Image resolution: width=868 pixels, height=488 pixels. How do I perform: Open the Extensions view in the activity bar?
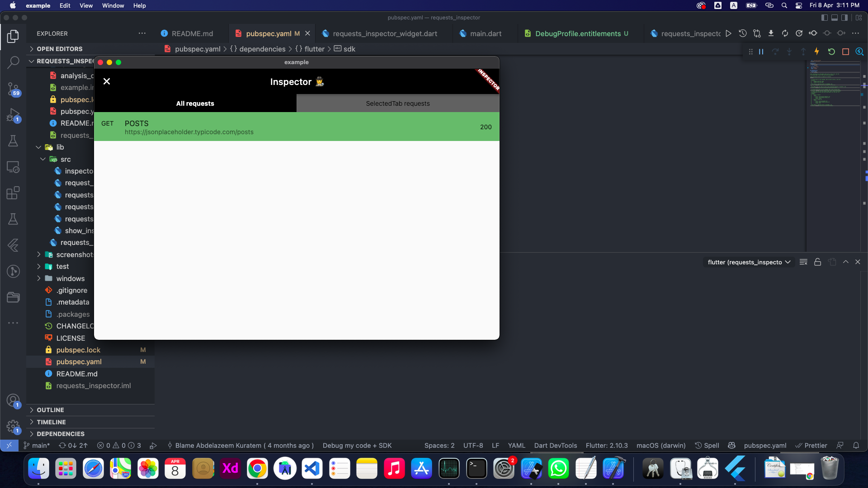pyautogui.click(x=13, y=193)
